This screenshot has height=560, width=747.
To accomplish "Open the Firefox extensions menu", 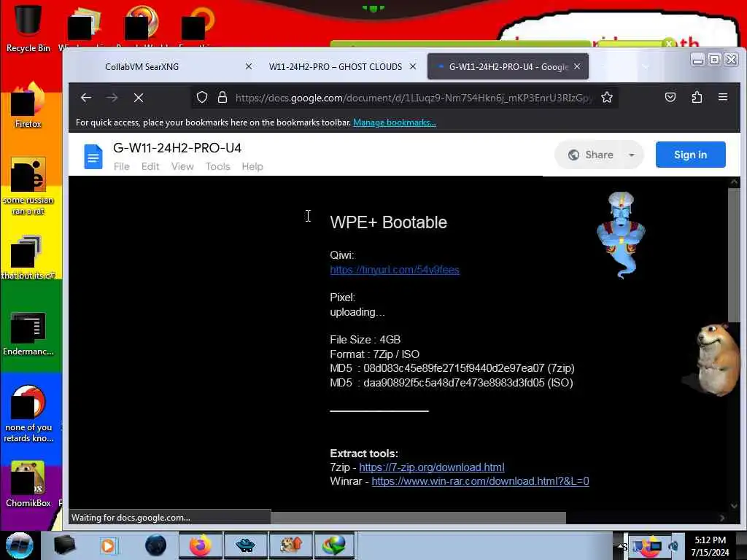I will coord(697,98).
